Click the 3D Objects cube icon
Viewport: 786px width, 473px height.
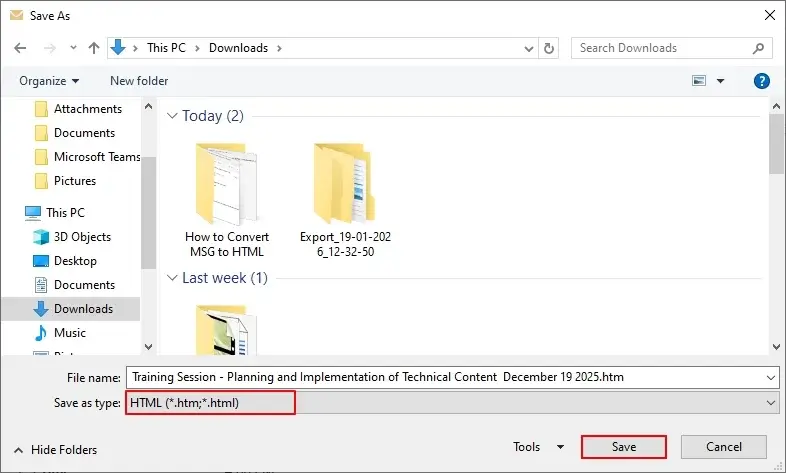click(x=41, y=237)
